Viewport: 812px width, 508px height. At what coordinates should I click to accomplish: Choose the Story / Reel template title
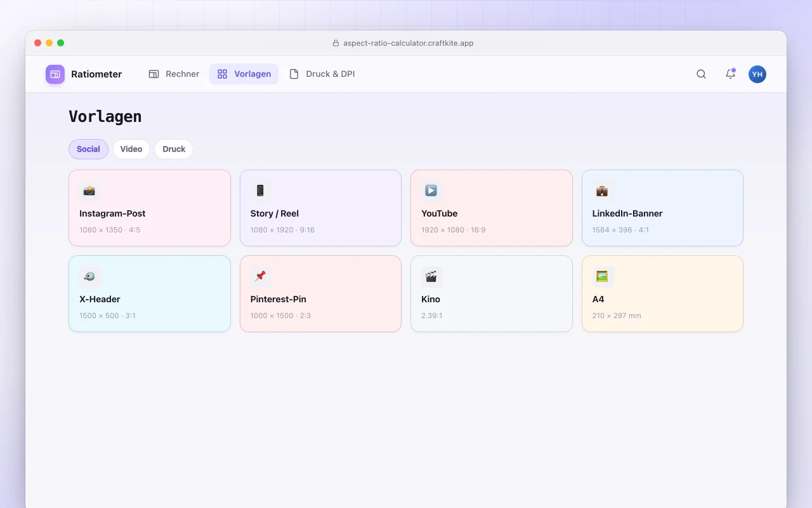tap(275, 213)
